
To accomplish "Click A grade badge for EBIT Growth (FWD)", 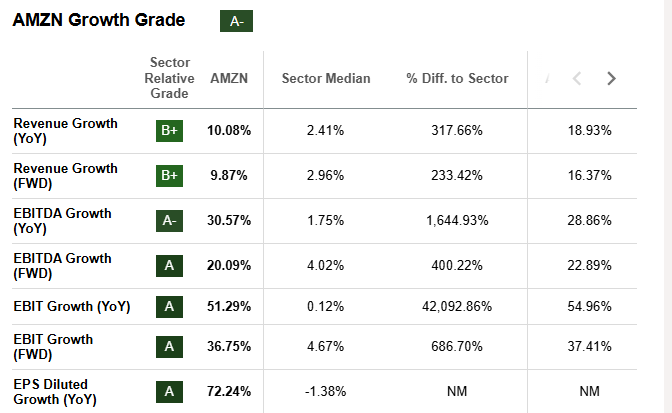I will pos(169,346).
